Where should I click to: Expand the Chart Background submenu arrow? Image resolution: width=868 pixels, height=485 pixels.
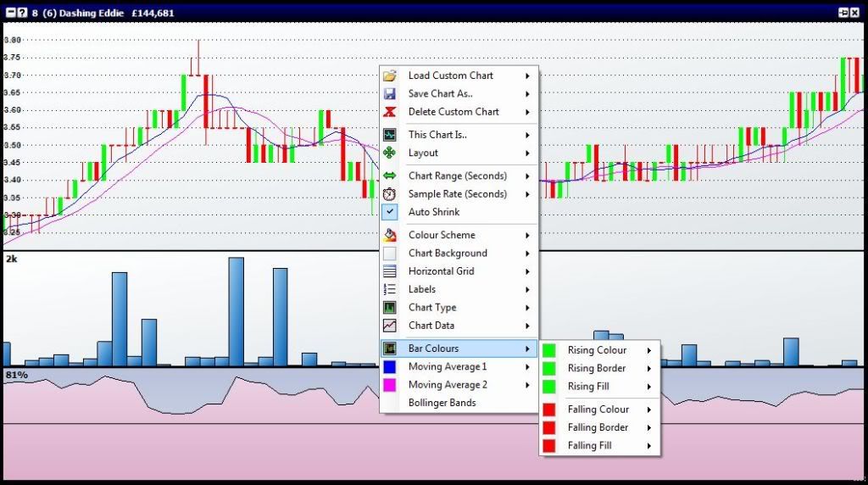[527, 254]
